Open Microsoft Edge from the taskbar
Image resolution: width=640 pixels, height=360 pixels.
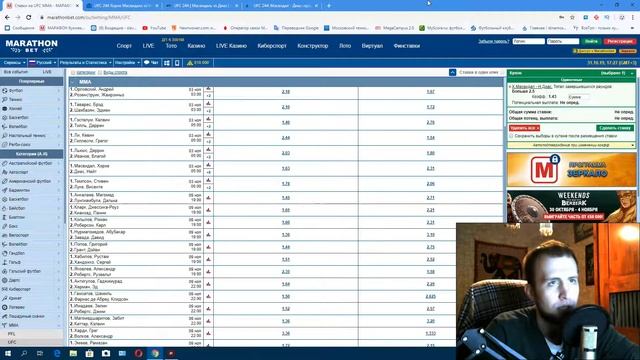pyautogui.click(x=57, y=353)
